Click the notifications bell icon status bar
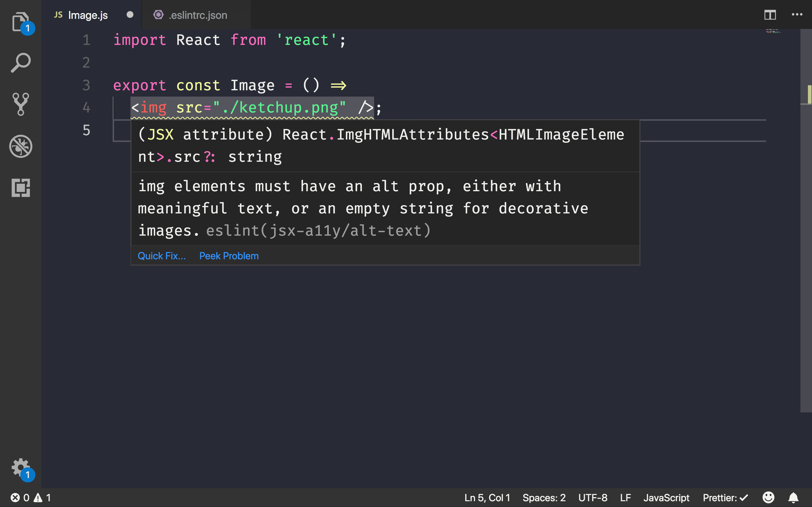This screenshot has height=507, width=812. click(793, 498)
